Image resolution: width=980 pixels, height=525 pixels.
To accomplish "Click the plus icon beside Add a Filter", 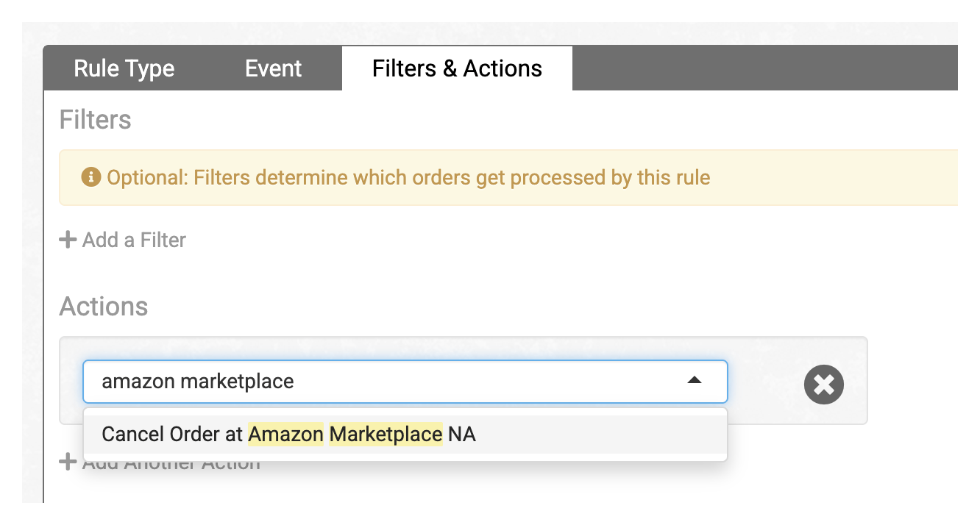I will point(68,240).
